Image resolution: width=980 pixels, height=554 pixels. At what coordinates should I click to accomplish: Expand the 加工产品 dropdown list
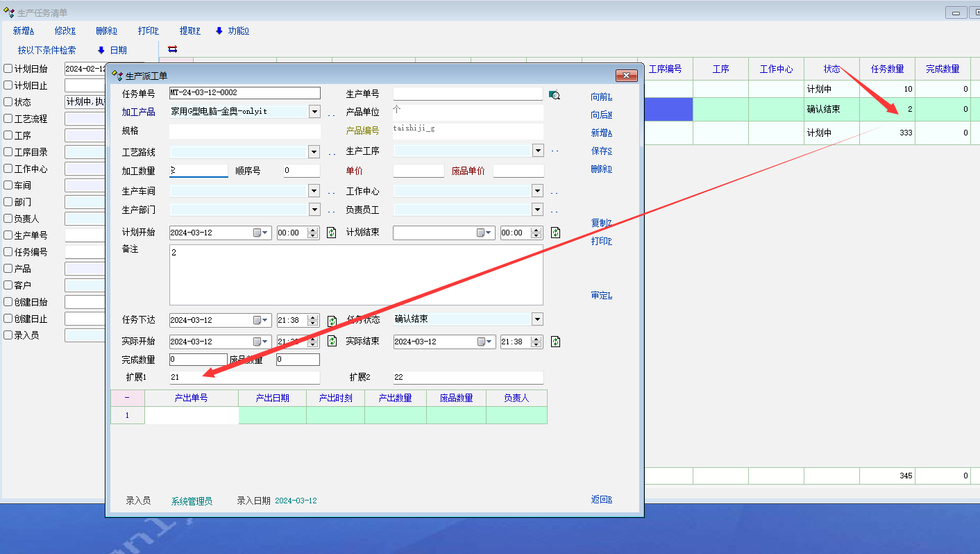[x=314, y=112]
